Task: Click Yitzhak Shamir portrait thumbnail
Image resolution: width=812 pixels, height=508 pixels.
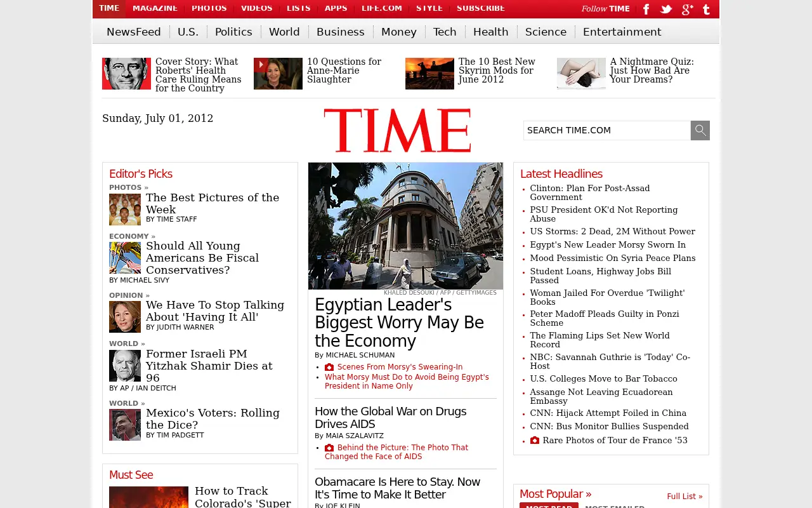Action: pos(125,366)
